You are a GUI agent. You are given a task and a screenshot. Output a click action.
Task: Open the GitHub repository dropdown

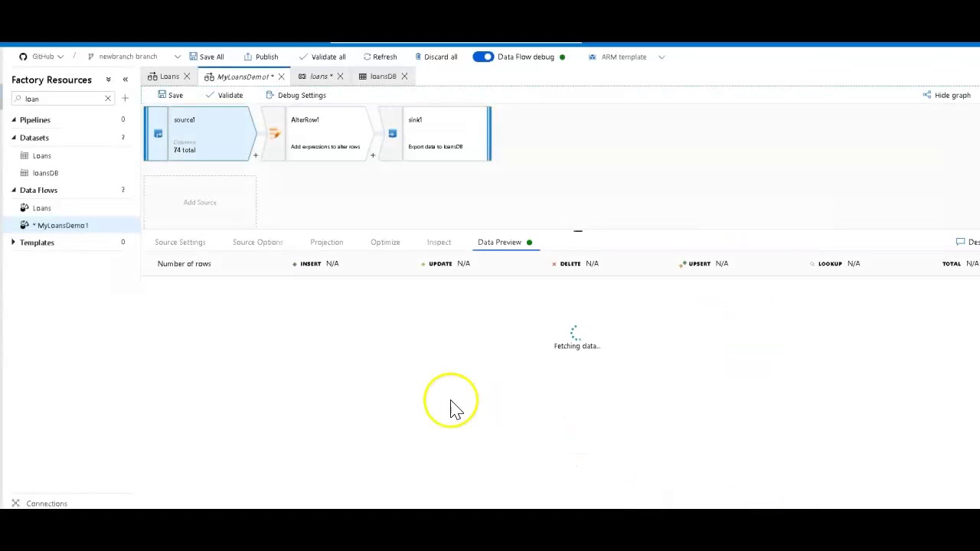pos(42,57)
